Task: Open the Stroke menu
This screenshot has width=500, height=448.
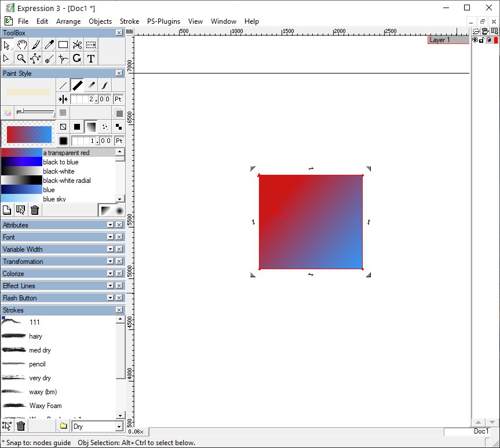Action: click(x=129, y=21)
